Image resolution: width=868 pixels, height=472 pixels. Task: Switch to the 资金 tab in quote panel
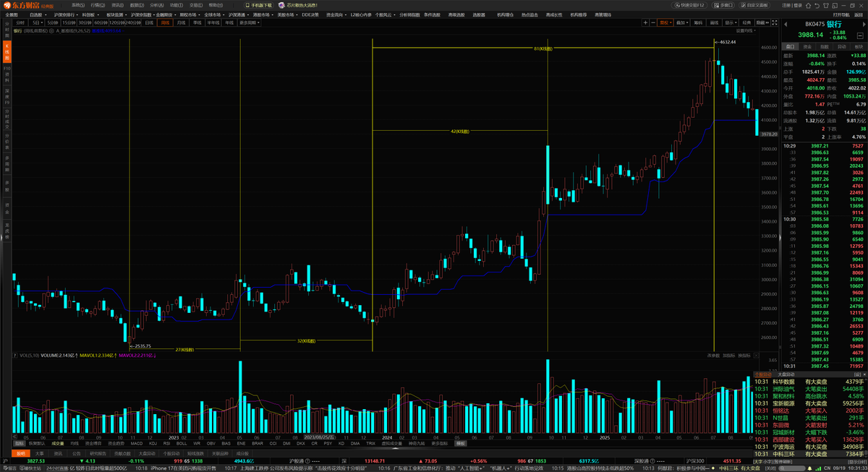coord(807,46)
